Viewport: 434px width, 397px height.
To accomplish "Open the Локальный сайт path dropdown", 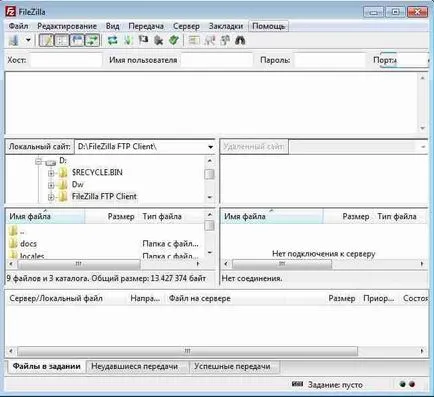I will tap(211, 147).
